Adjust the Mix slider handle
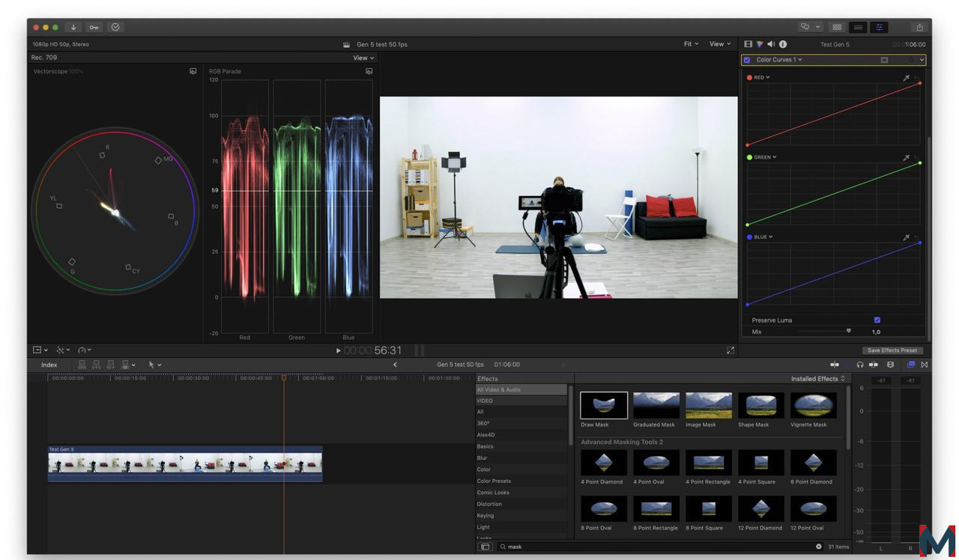Viewport: 959px width, 560px height. [x=849, y=331]
